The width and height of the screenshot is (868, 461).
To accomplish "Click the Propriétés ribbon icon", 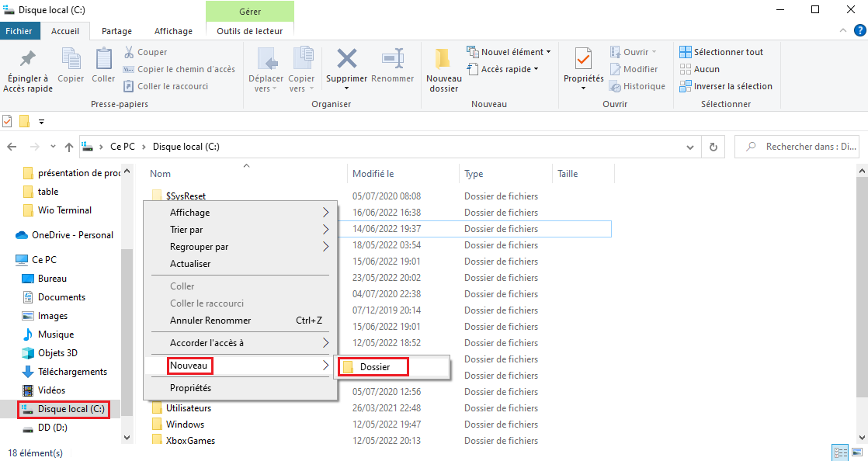I will tap(583, 59).
